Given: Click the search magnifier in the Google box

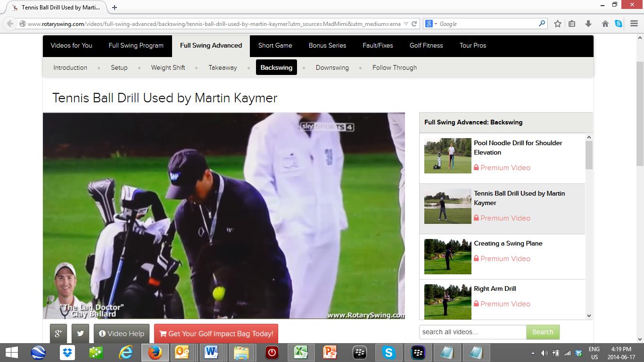Looking at the screenshot, I should coord(542,23).
